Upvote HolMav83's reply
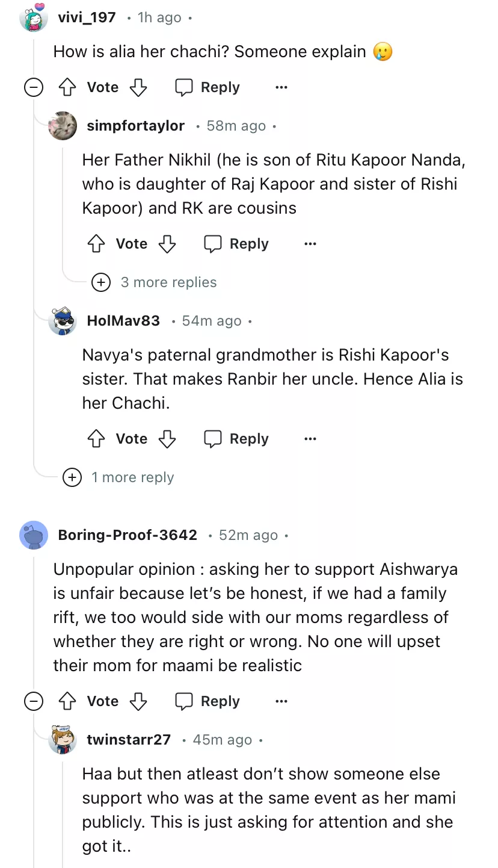Screen dimensions: 498x868 (x=96, y=439)
